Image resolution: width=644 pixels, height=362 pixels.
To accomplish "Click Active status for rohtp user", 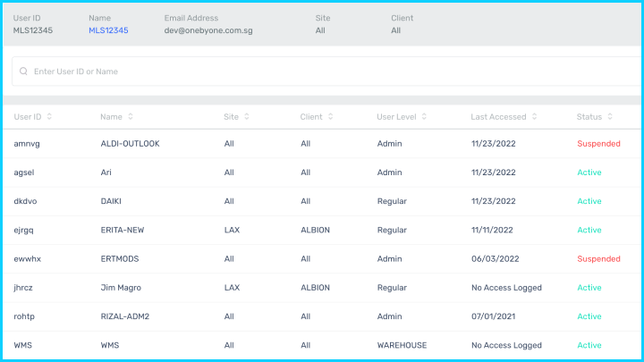I will tap(589, 316).
